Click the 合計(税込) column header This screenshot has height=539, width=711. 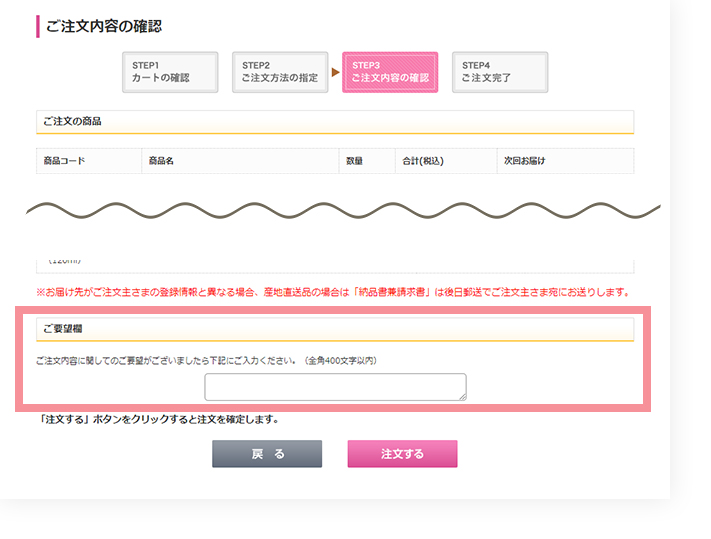click(x=423, y=161)
